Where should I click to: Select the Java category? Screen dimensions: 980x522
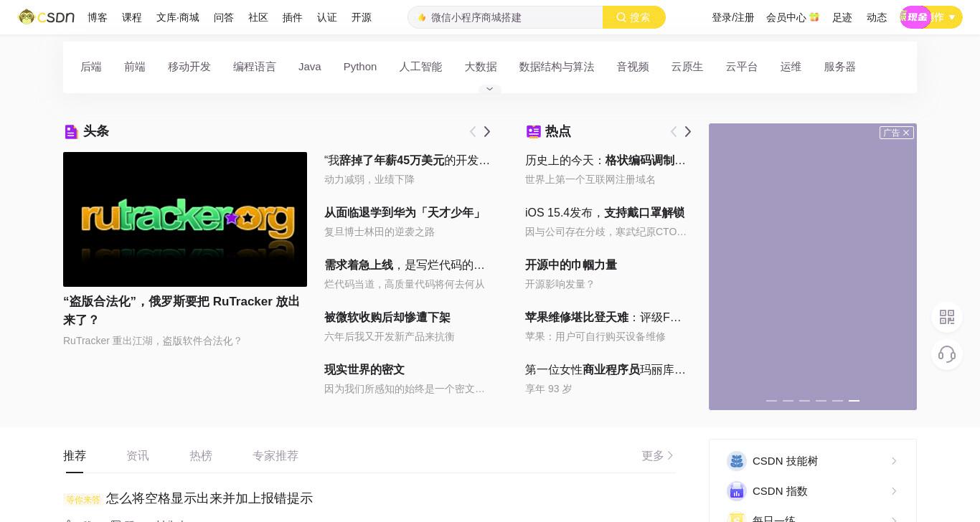point(310,67)
